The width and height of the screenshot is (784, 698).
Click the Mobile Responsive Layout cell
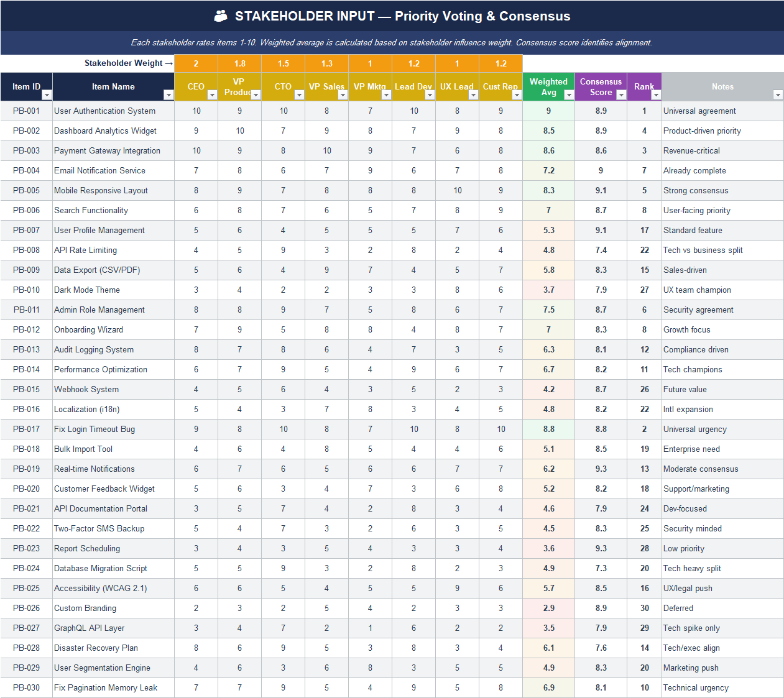113,190
